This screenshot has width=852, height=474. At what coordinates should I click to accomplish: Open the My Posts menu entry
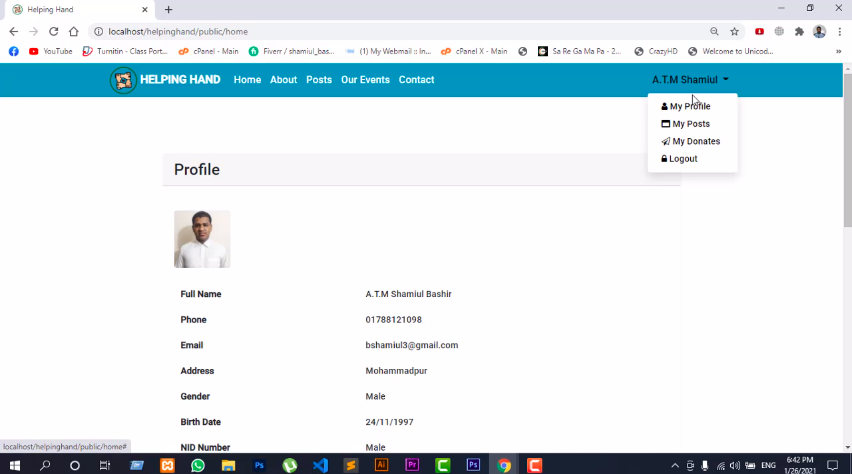pyautogui.click(x=685, y=124)
